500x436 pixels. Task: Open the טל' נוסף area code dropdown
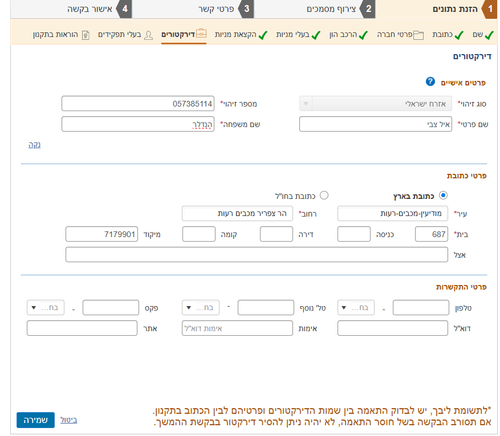pyautogui.click(x=201, y=307)
